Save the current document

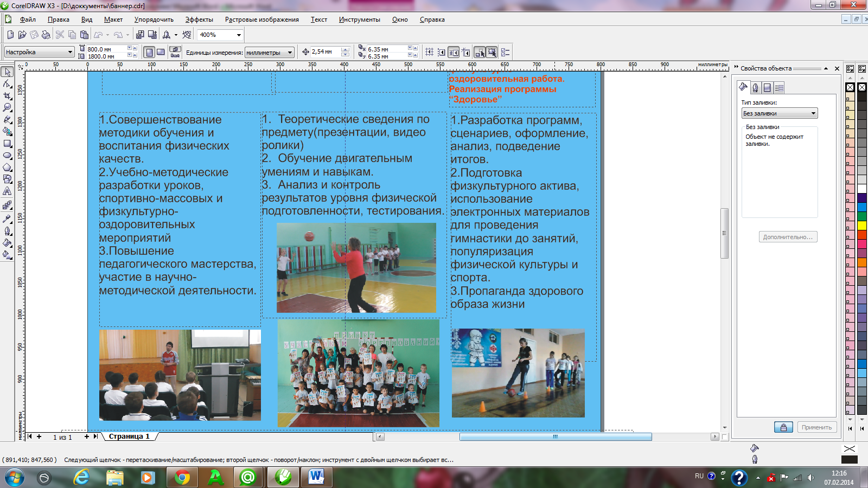tap(34, 35)
